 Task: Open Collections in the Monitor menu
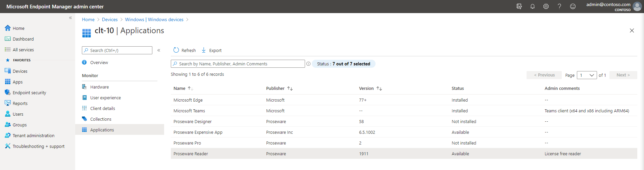(101, 119)
